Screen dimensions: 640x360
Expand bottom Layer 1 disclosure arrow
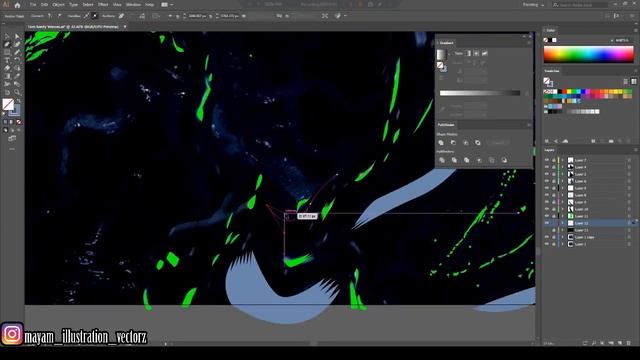563,244
